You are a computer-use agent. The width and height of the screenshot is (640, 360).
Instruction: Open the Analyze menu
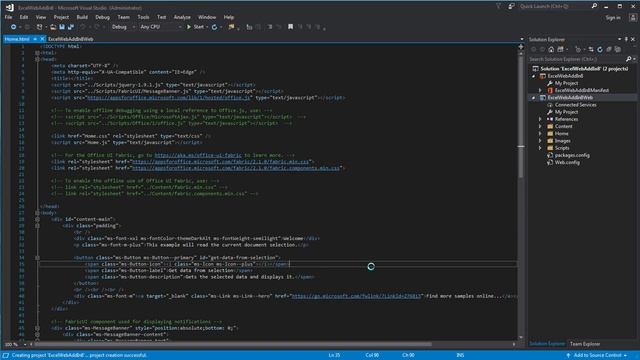click(182, 17)
